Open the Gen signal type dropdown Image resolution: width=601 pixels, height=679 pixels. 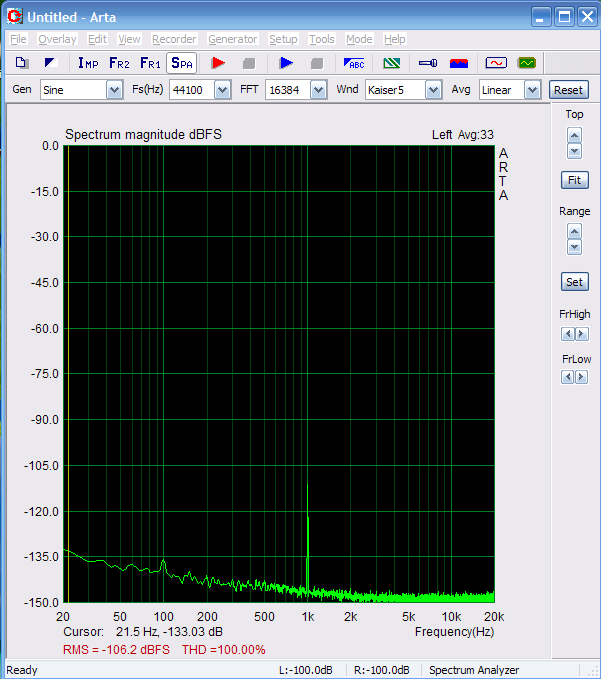[114, 90]
